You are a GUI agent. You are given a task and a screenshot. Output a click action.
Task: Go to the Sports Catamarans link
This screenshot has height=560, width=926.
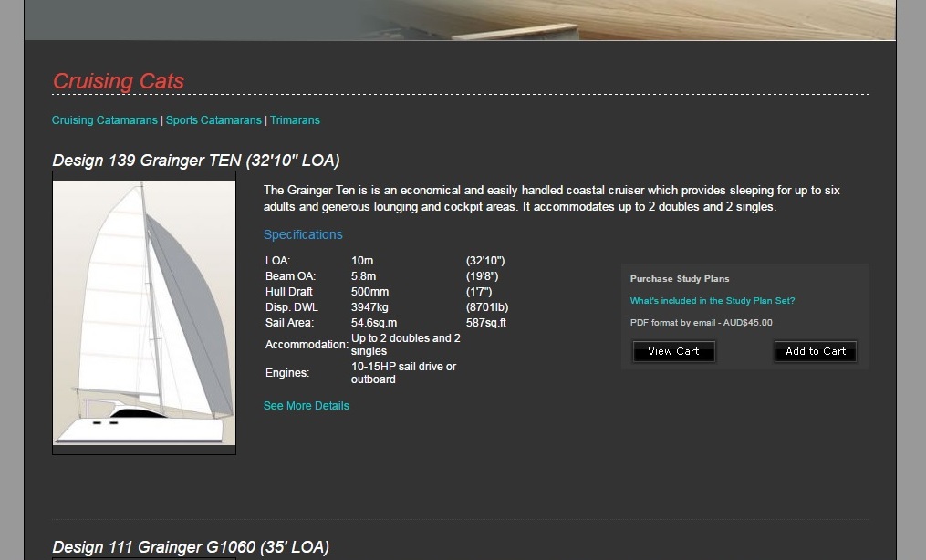tap(213, 119)
